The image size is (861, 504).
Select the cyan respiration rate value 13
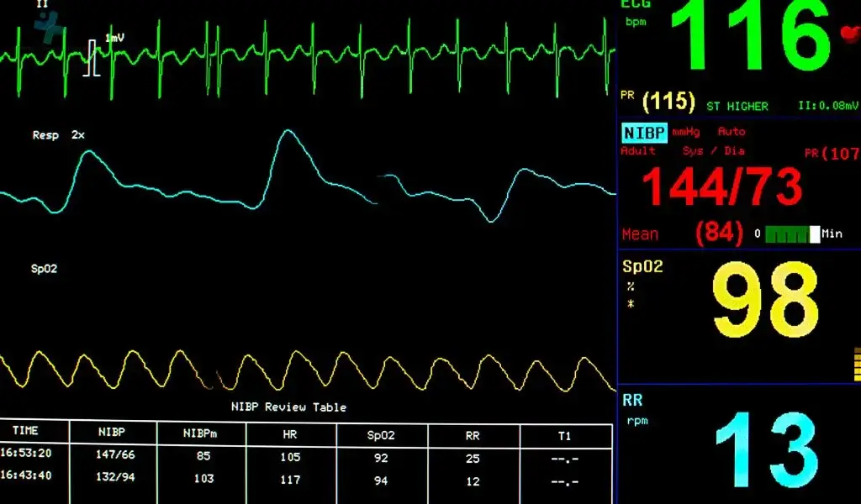[x=765, y=451]
